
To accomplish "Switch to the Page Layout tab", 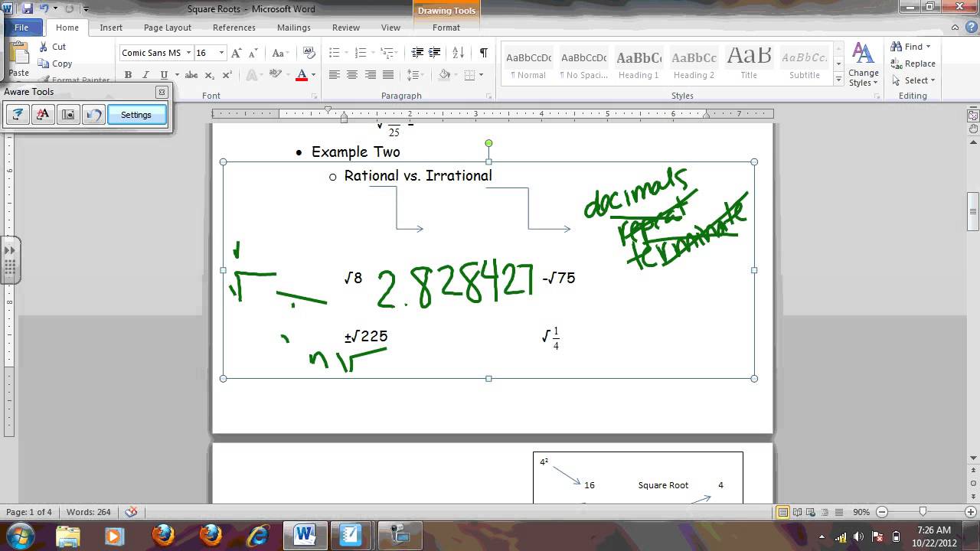I will [x=168, y=28].
